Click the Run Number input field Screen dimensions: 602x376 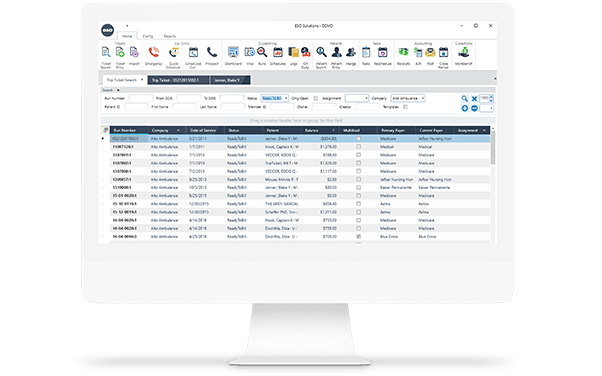(x=141, y=98)
